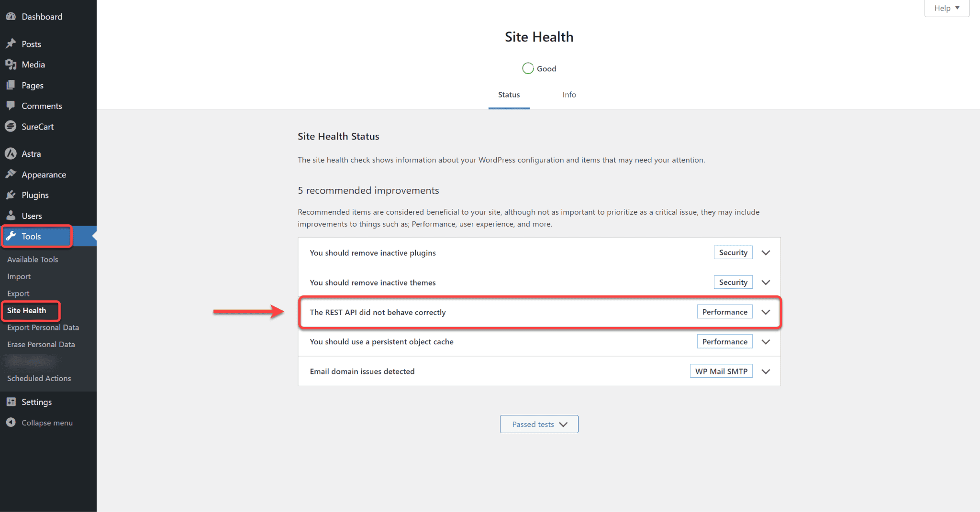Collapse the admin menu

pyautogui.click(x=46, y=423)
